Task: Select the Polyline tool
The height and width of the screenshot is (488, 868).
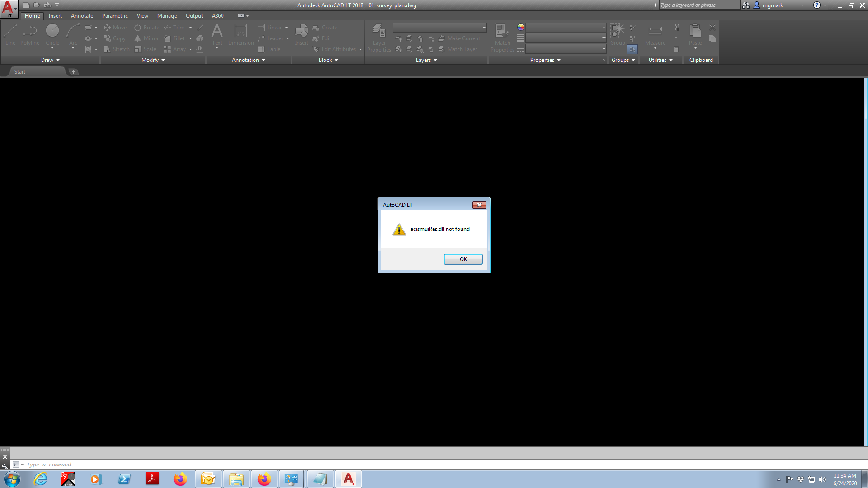Action: pos(30,35)
